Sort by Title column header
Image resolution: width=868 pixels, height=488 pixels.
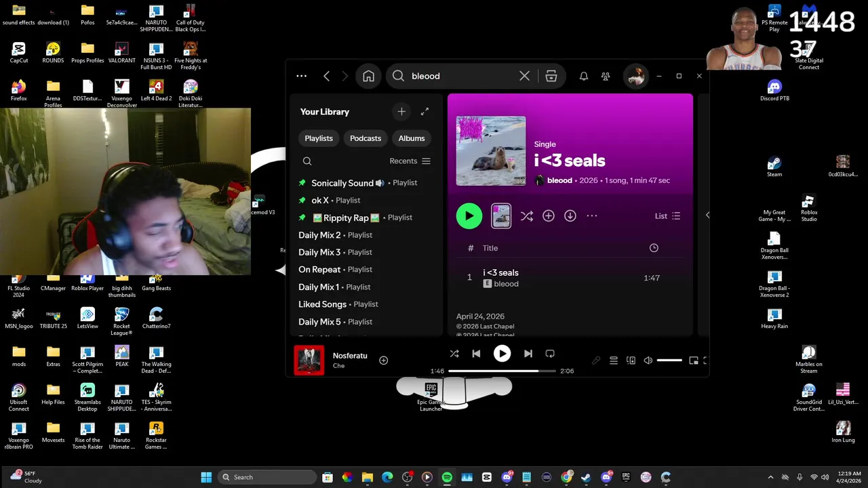tap(490, 248)
